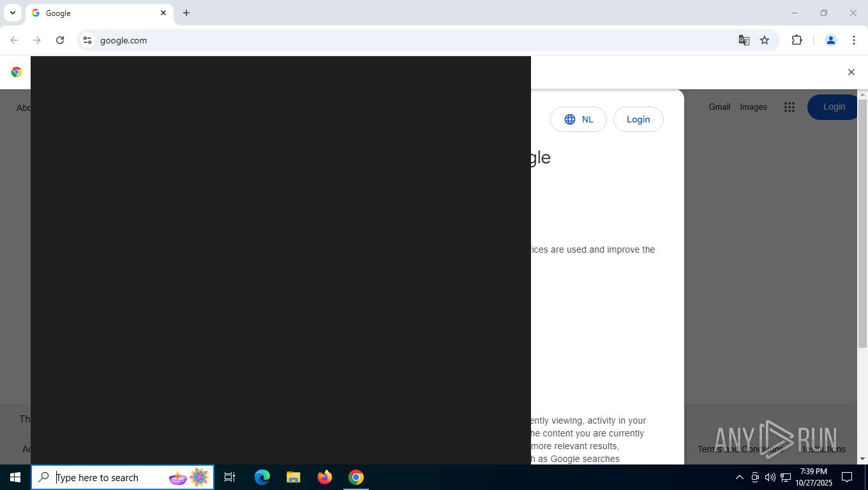Launch Firefox from taskbar
The width and height of the screenshot is (868, 490).
[325, 477]
